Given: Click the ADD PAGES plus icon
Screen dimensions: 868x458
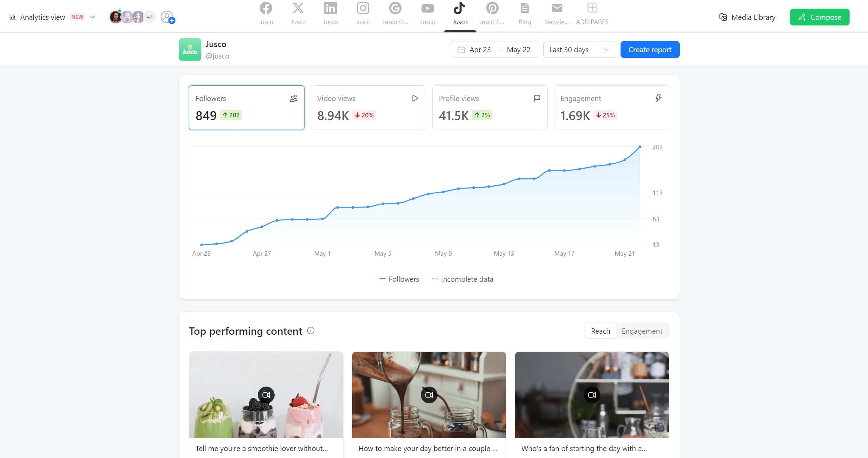Looking at the screenshot, I should [592, 8].
